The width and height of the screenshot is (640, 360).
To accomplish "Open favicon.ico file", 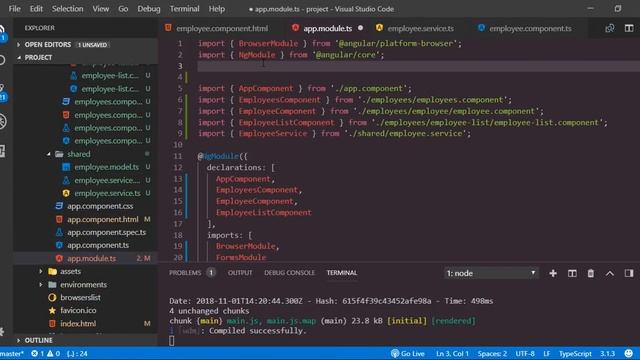I will tap(78, 311).
